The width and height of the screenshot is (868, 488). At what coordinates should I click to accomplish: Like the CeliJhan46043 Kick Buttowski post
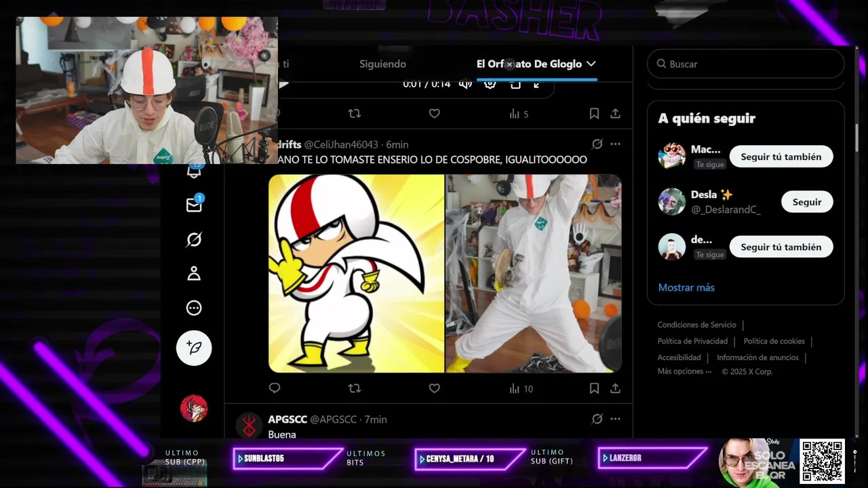tap(435, 388)
